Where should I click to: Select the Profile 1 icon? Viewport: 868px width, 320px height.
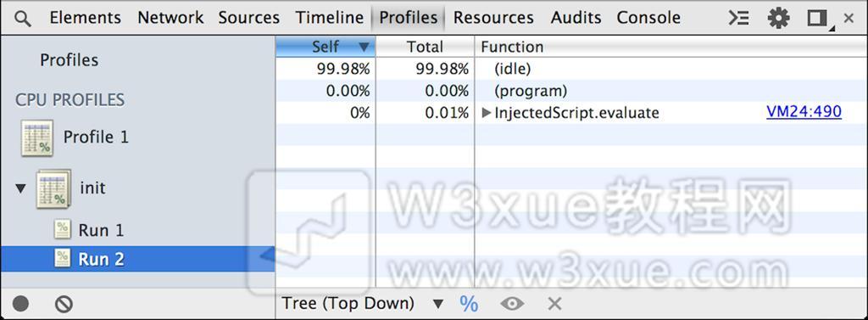click(x=37, y=138)
